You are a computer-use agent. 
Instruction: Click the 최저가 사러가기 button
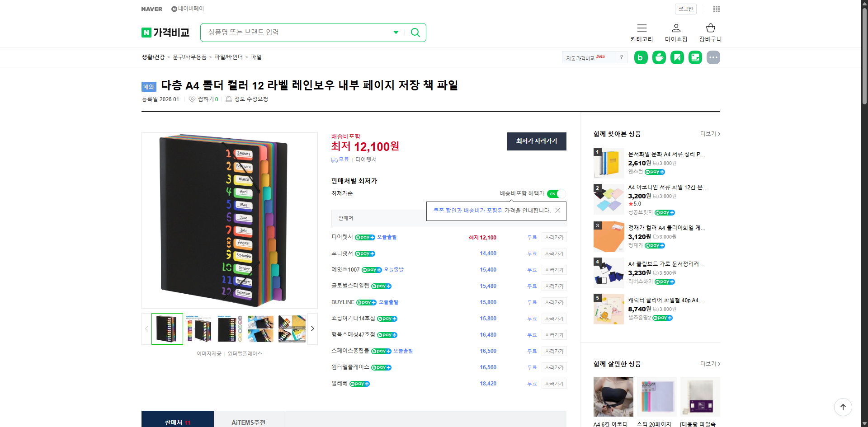[x=537, y=141]
